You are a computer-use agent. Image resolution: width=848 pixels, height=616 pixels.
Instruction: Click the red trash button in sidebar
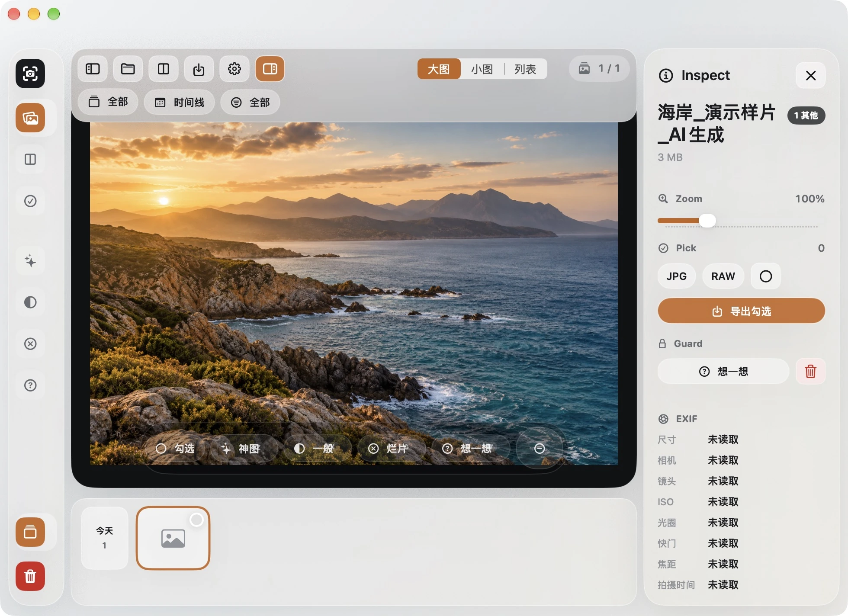[x=30, y=576]
